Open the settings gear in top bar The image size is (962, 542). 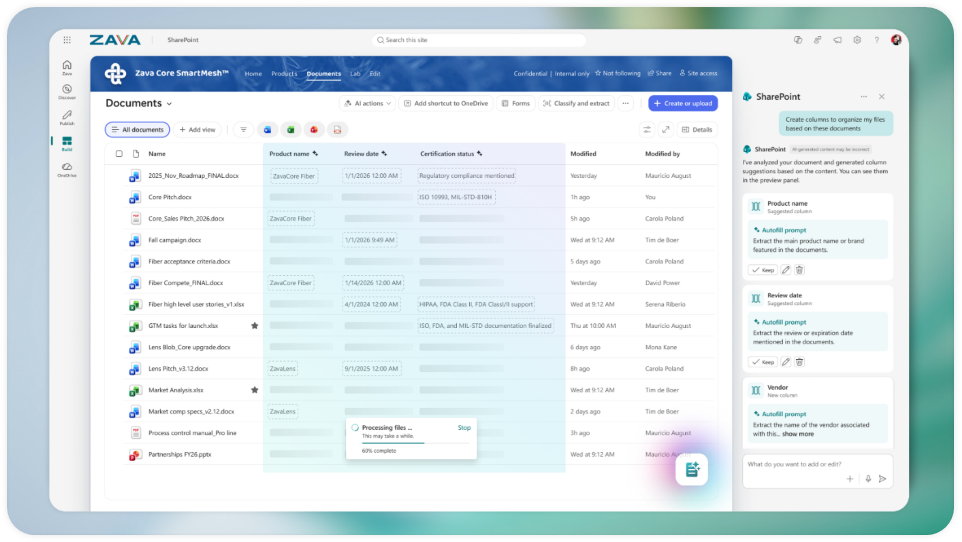(x=857, y=40)
